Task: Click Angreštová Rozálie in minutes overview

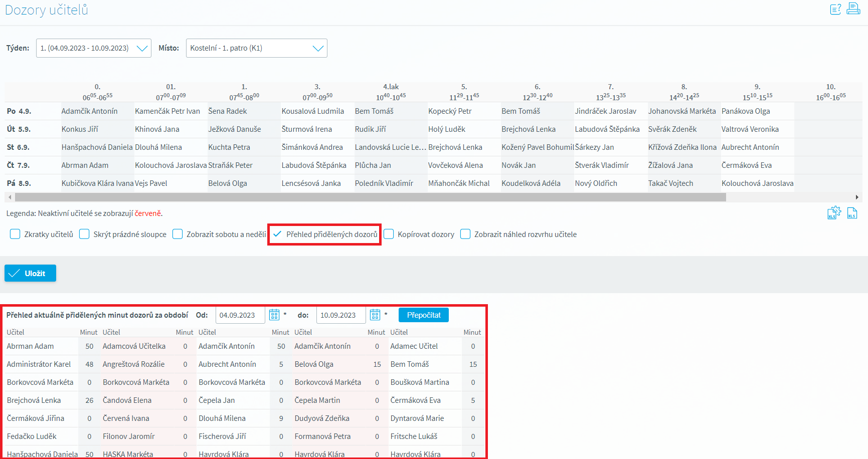Action: click(x=134, y=364)
